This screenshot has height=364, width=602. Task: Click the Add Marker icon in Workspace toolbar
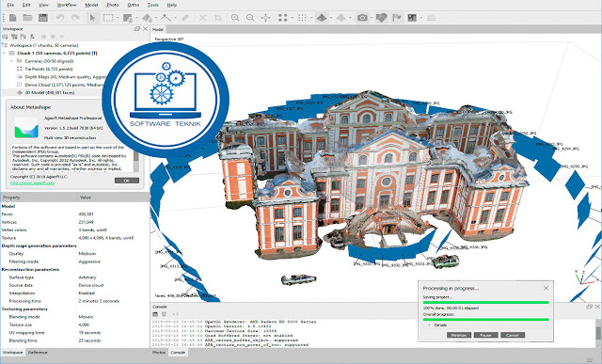(x=24, y=37)
